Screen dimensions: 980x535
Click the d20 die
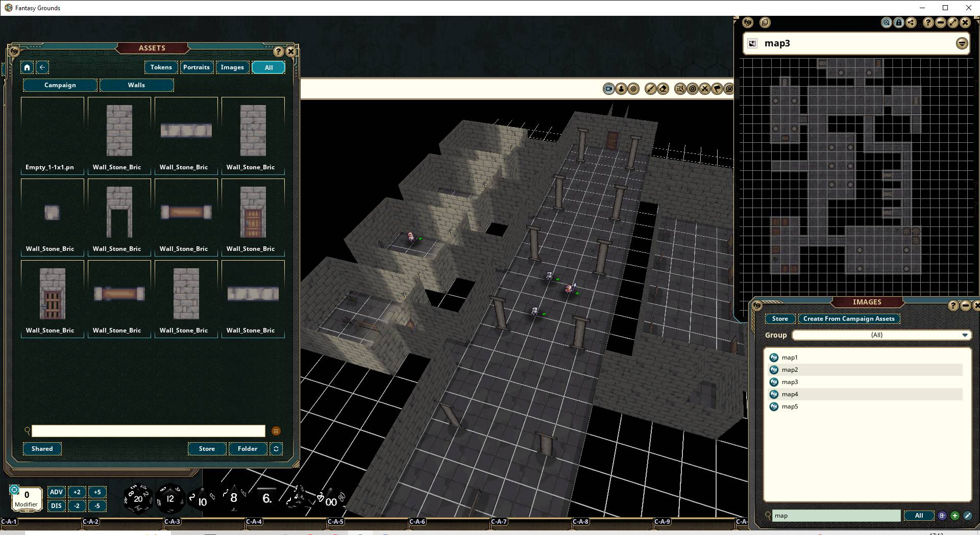pyautogui.click(x=138, y=498)
